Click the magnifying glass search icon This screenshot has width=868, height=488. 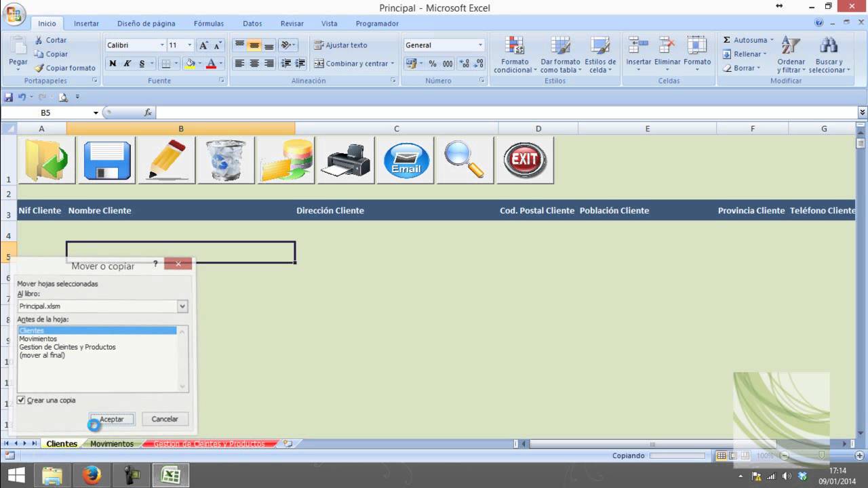[x=465, y=160]
